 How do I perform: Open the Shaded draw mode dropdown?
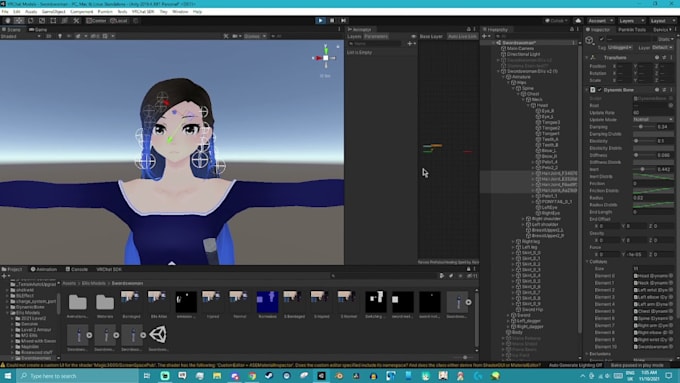tap(21, 36)
